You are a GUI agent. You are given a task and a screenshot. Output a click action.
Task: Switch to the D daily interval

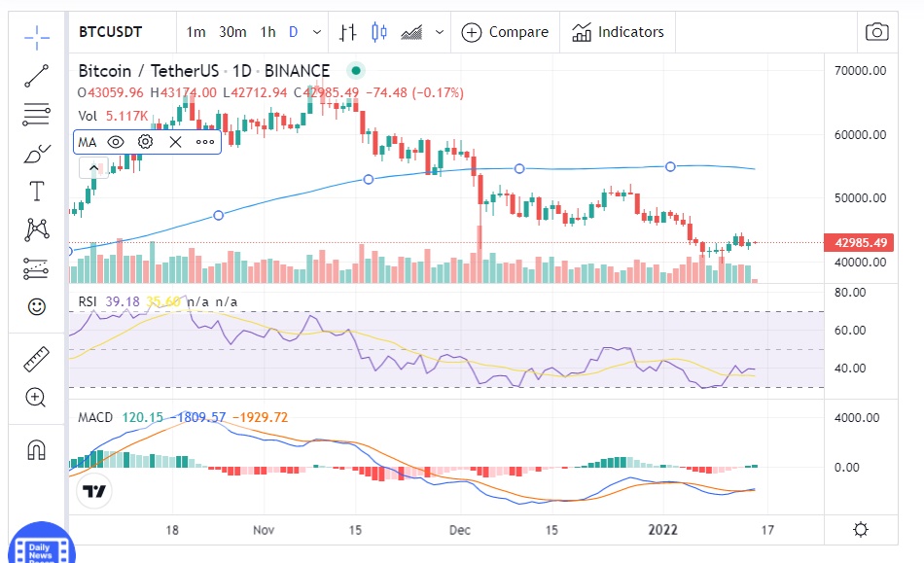[294, 32]
